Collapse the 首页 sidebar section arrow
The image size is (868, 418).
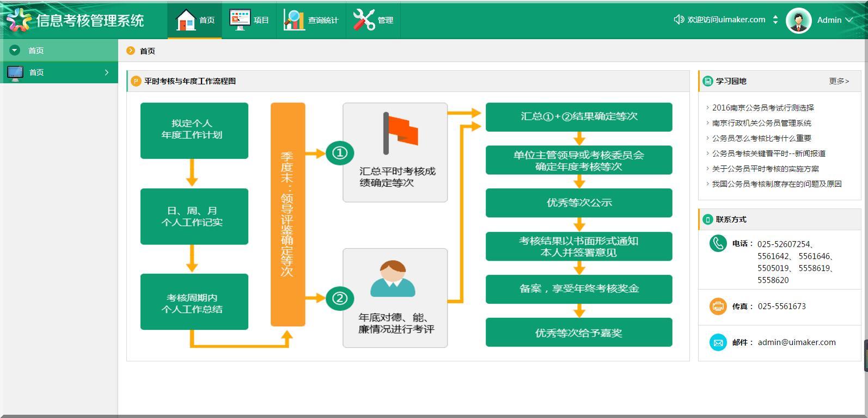point(15,51)
